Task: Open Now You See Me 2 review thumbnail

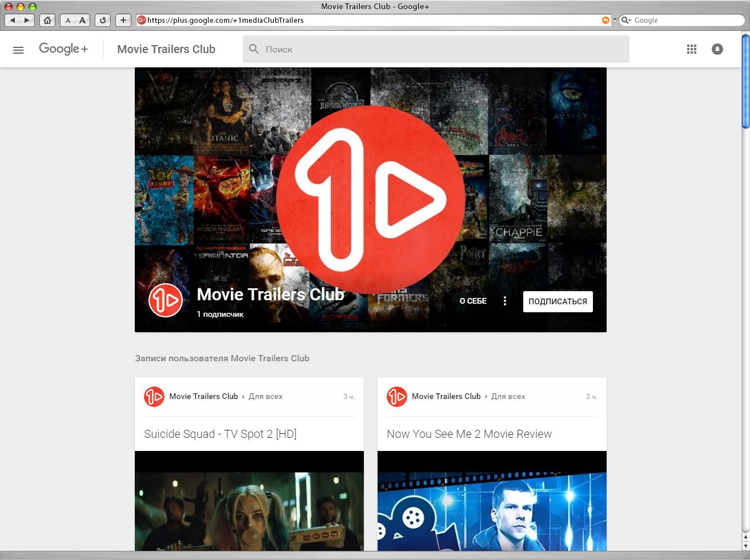Action: (492, 501)
